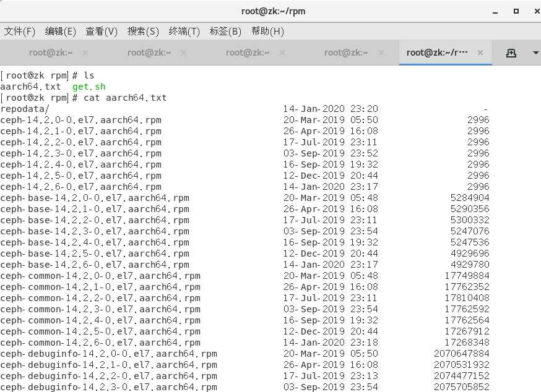Click ceph-14.2.5-0.el7.aarch64.rpm

(80, 176)
